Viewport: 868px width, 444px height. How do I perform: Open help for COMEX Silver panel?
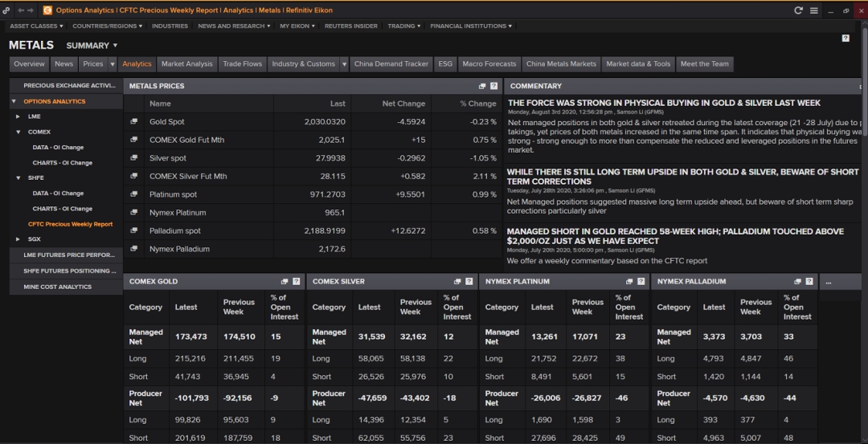click(x=469, y=282)
